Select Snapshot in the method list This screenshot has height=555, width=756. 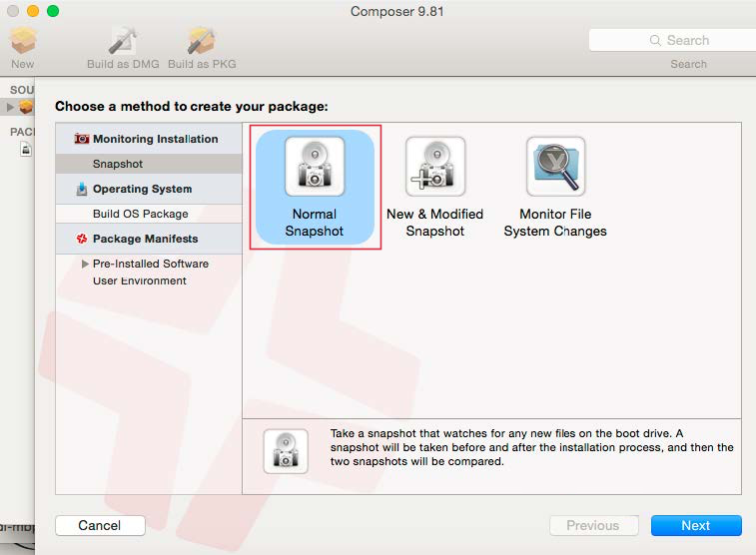(149, 164)
